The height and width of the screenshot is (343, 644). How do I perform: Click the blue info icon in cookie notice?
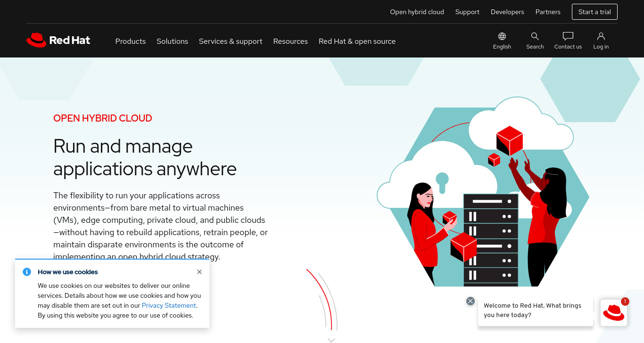pos(27,272)
